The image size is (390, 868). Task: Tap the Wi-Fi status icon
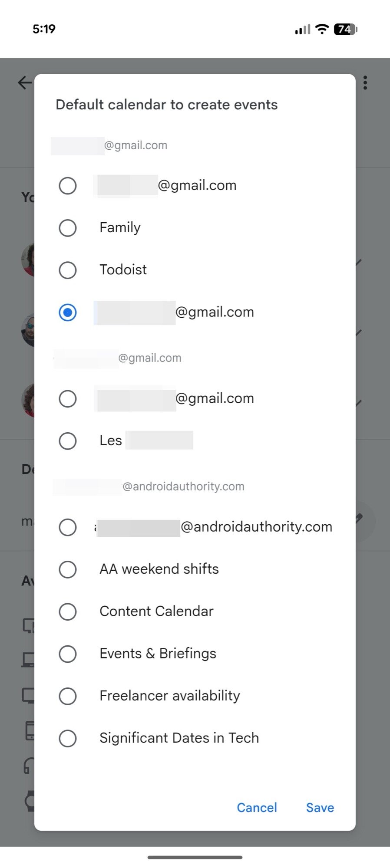tap(321, 29)
